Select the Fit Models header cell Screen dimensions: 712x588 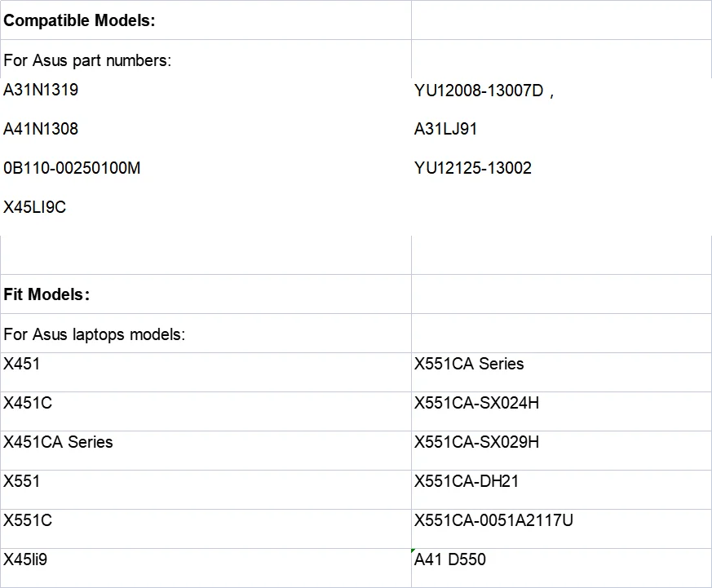(46, 294)
